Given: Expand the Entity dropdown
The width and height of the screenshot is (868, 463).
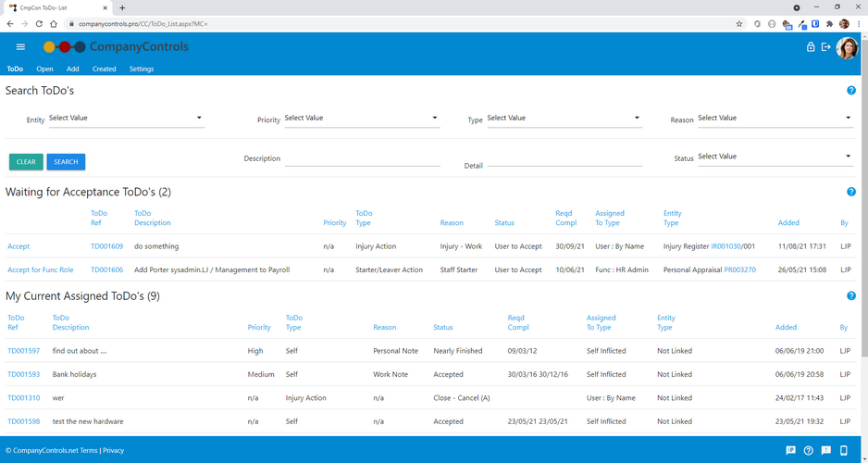Looking at the screenshot, I should 127,118.
